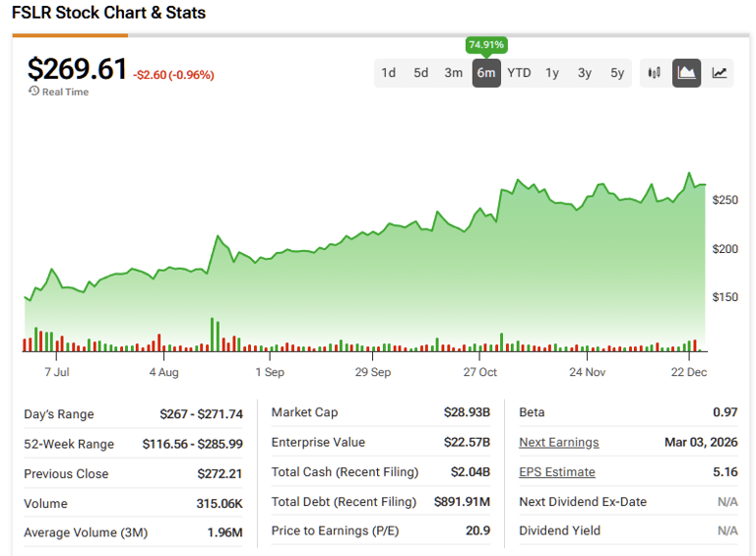This screenshot has width=756, height=556.
Task: Click the FSLR Stock Chart & Stats heading
Action: click(x=108, y=14)
